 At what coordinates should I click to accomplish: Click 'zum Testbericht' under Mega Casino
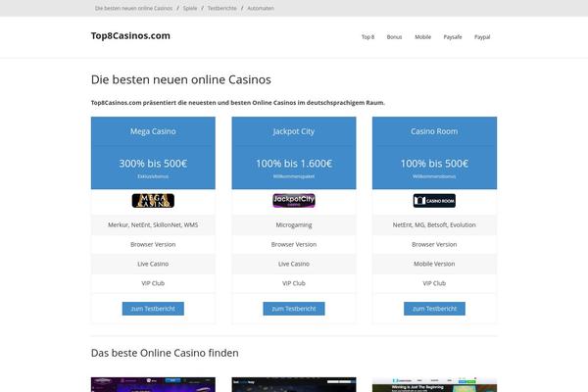(153, 309)
